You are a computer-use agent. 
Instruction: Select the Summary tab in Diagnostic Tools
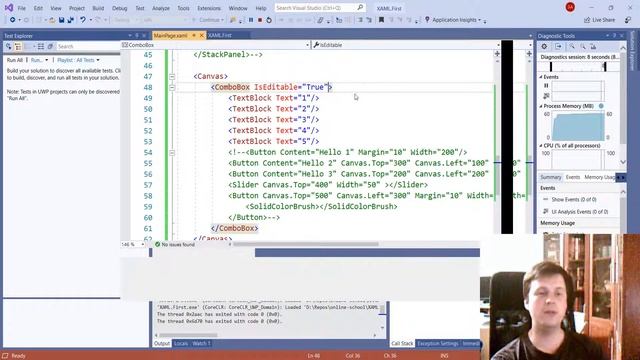coord(551,177)
